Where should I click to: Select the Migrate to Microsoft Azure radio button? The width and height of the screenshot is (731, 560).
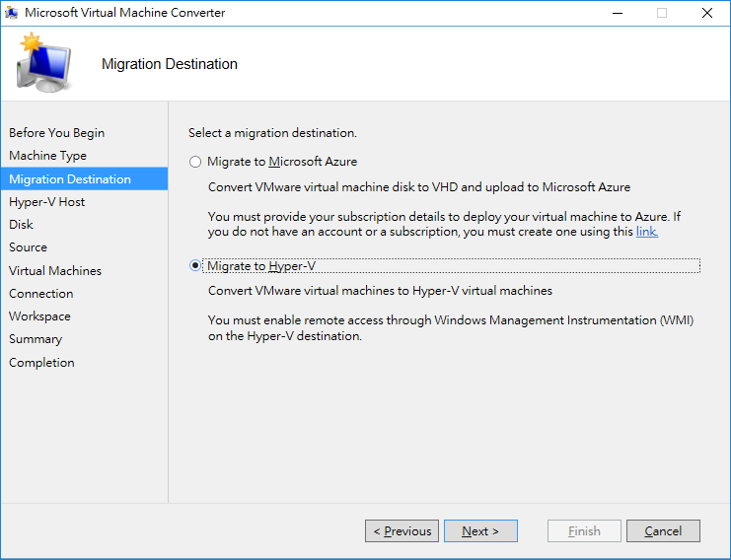(x=195, y=162)
